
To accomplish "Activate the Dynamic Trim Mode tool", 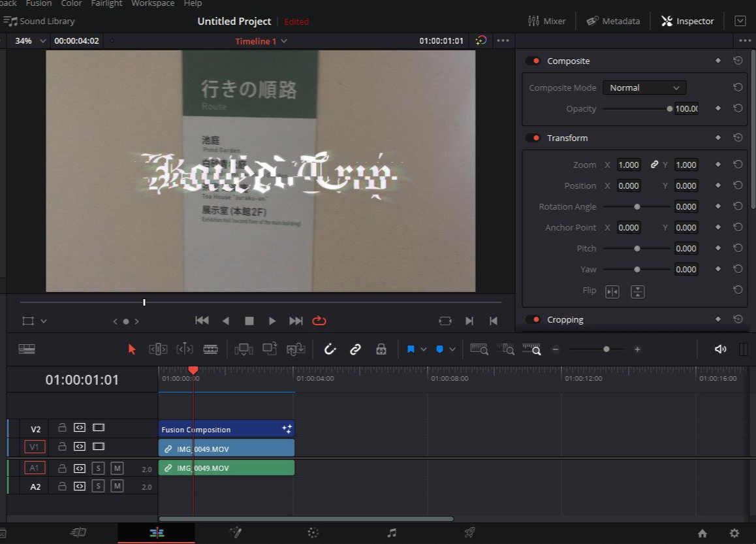I will pos(185,349).
